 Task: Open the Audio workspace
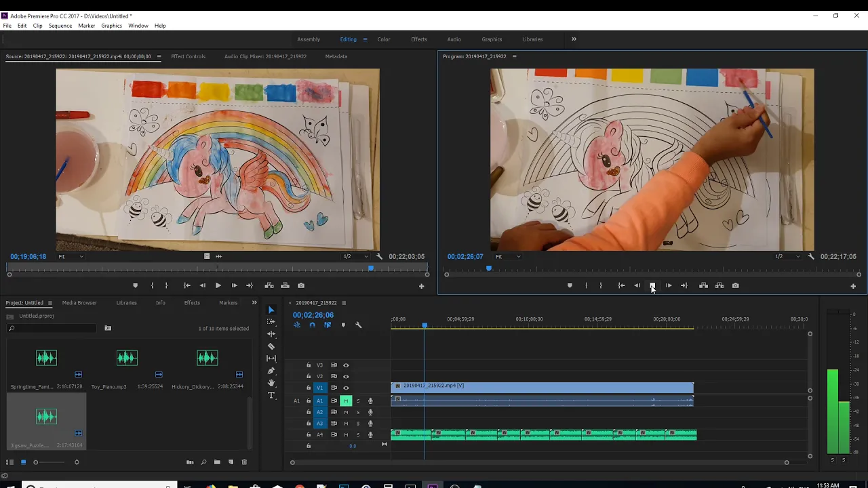[454, 39]
